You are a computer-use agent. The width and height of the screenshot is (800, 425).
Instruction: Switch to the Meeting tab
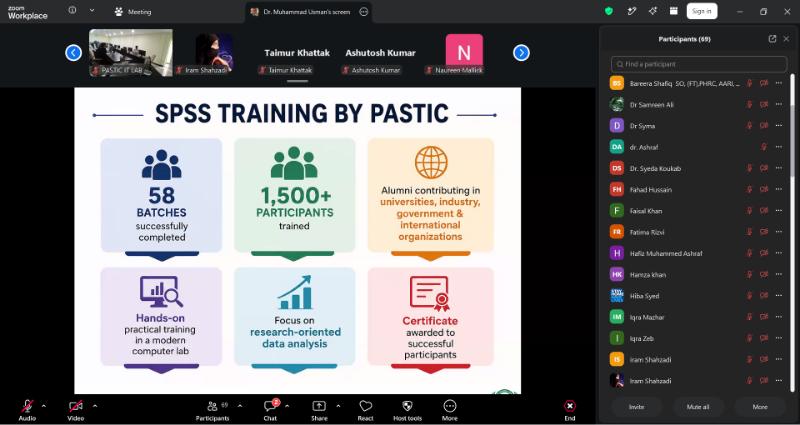pyautogui.click(x=133, y=12)
